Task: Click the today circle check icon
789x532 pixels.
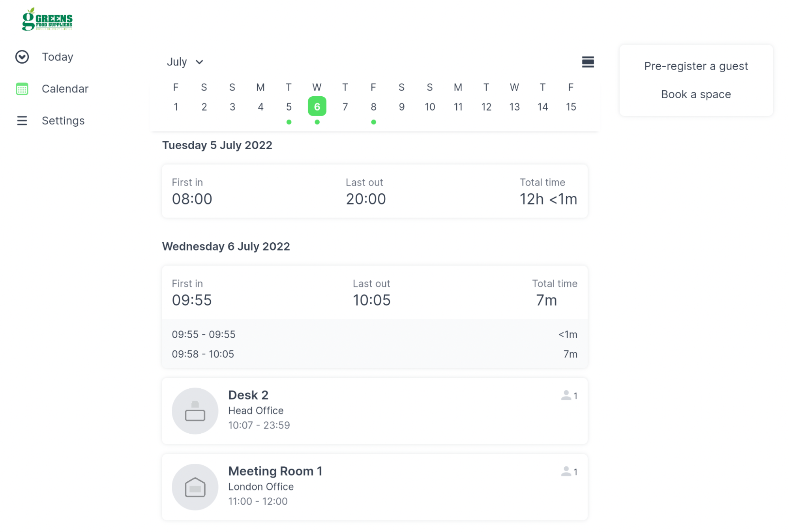Action: coord(22,56)
